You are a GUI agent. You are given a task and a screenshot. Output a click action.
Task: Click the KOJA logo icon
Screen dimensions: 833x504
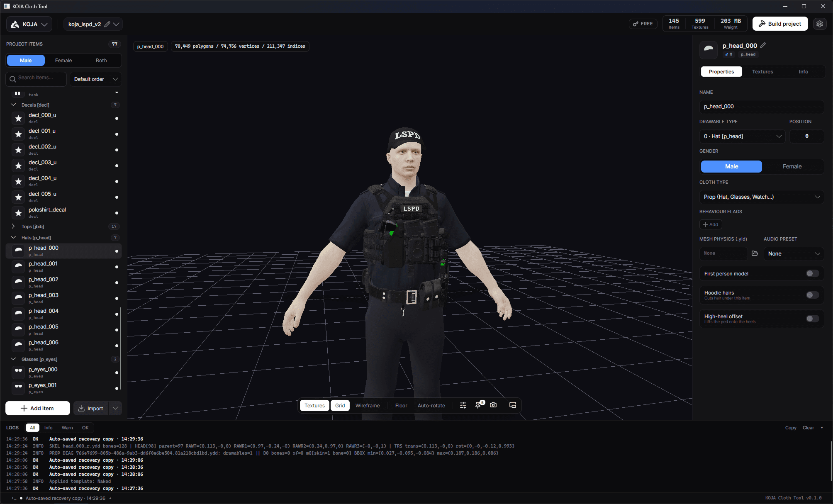[15, 24]
